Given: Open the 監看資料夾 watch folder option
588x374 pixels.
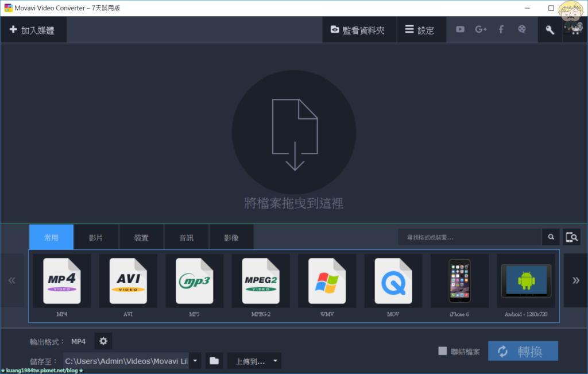Looking at the screenshot, I should click(359, 30).
